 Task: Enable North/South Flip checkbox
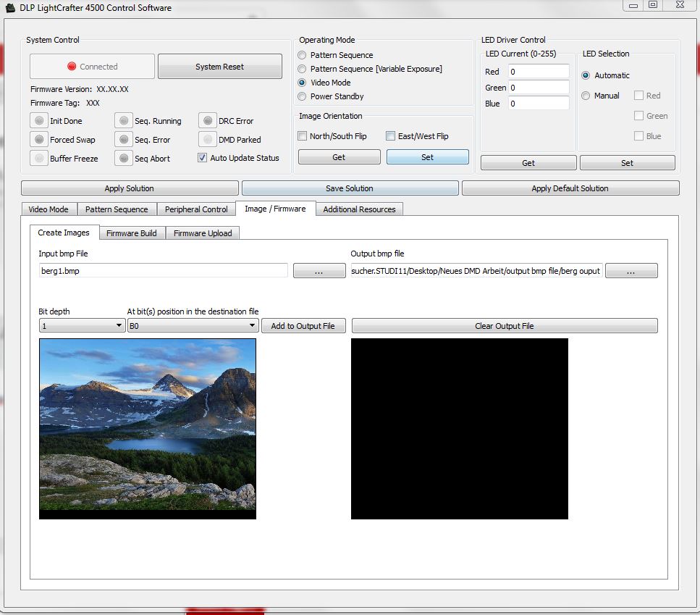pos(303,135)
